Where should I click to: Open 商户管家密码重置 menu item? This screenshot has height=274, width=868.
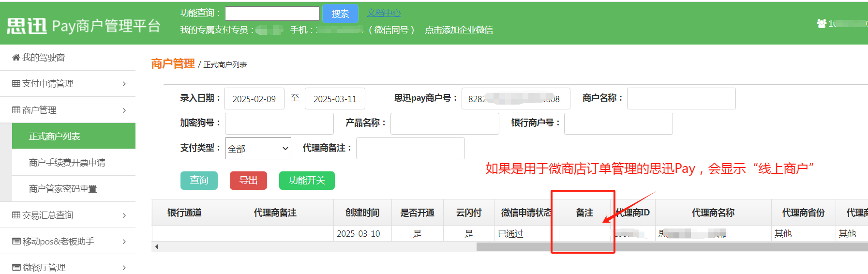tap(63, 189)
